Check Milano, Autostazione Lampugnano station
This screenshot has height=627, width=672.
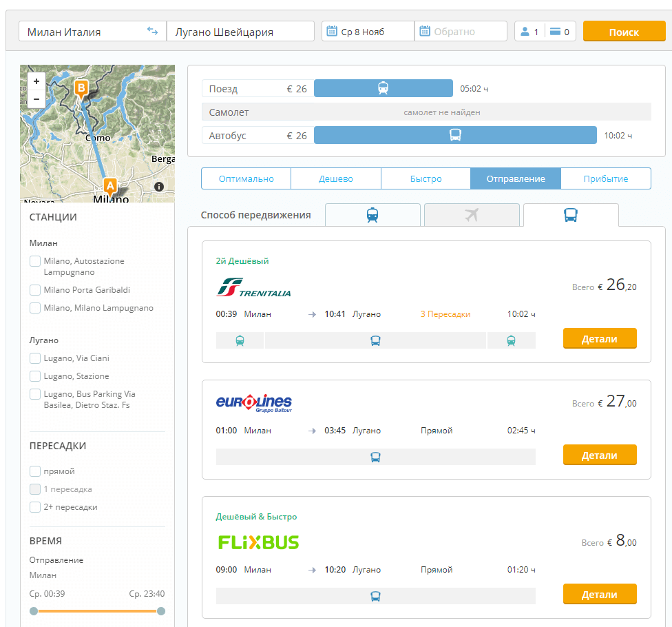(x=35, y=261)
